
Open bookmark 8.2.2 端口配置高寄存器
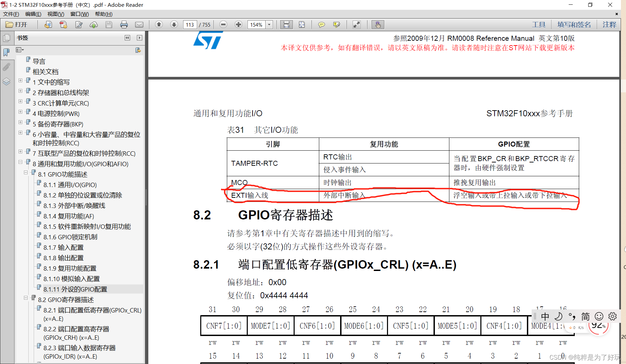(x=76, y=333)
